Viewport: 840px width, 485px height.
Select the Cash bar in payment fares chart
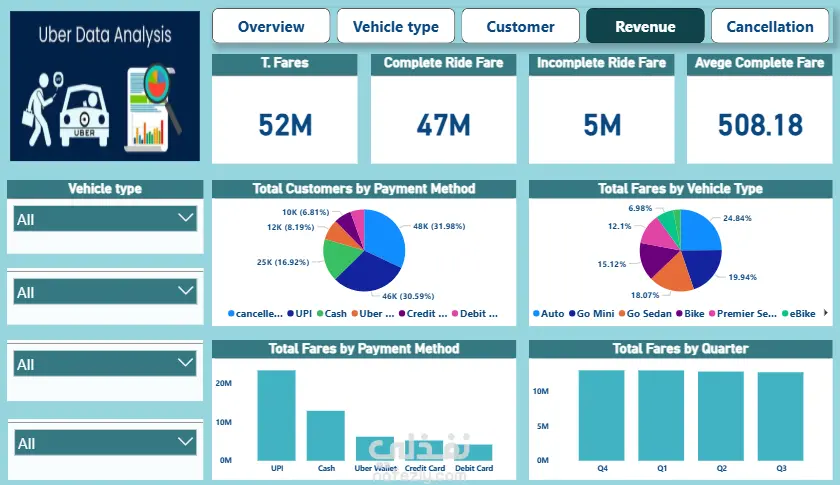click(x=326, y=436)
